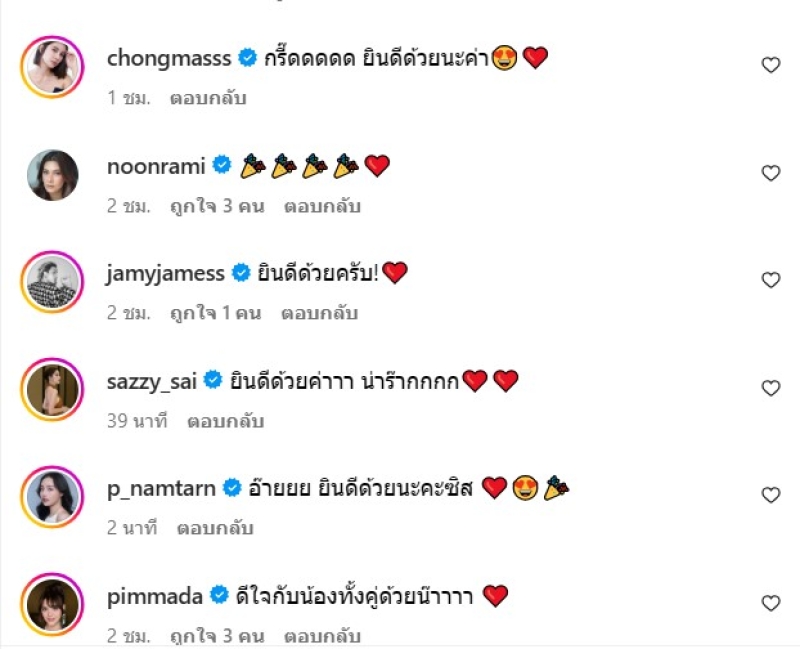Tap the heart on jamyjamess's comment
800x649 pixels.
pos(770,280)
